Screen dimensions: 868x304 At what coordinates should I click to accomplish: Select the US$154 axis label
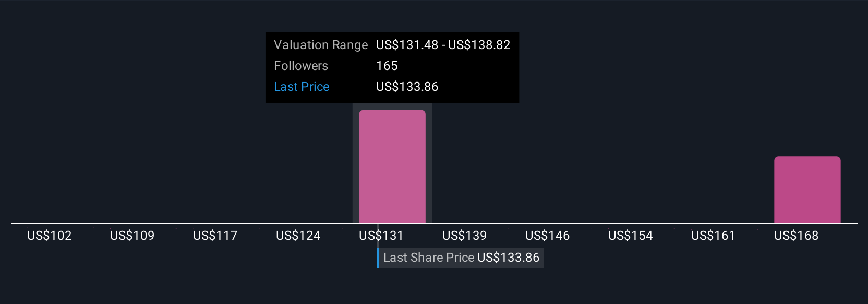[631, 236]
